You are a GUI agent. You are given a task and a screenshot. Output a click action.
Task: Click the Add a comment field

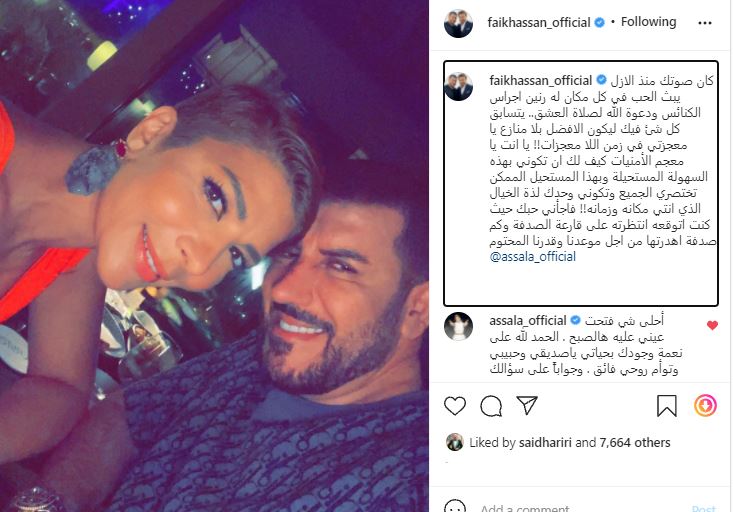(x=580, y=507)
